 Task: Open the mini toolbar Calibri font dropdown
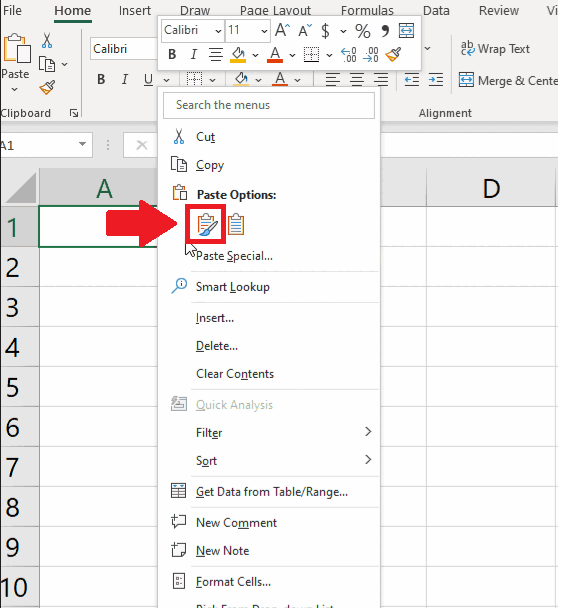coord(218,31)
